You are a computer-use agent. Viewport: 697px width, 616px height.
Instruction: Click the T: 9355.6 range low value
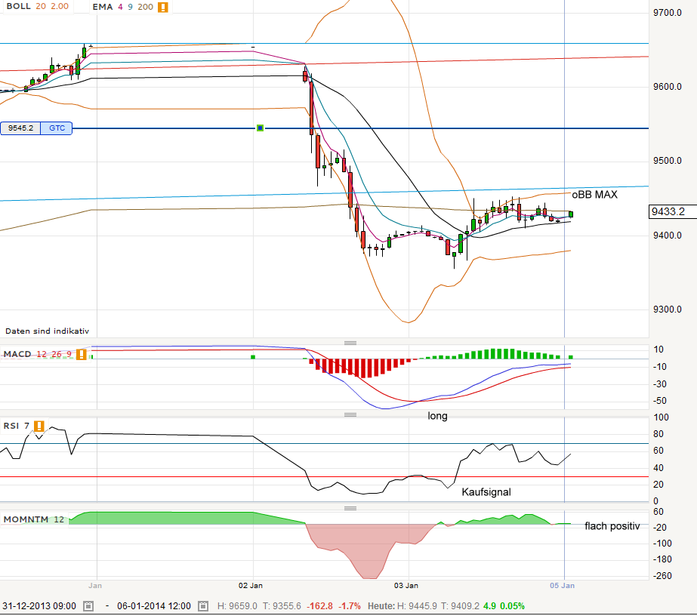(x=282, y=605)
